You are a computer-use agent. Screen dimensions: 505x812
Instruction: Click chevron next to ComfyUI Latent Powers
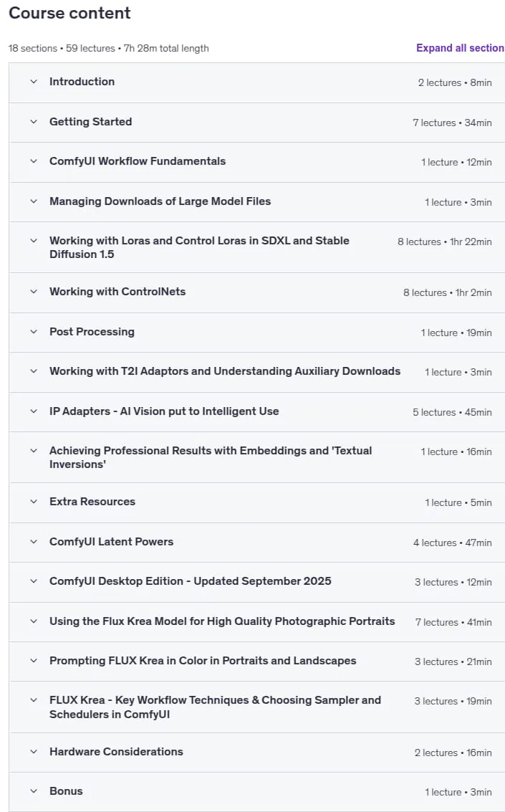click(x=34, y=542)
